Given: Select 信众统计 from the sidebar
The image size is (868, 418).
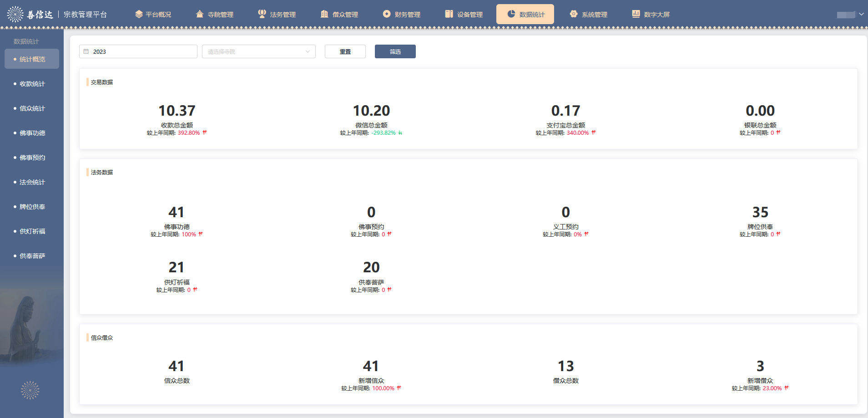Looking at the screenshot, I should (x=32, y=108).
